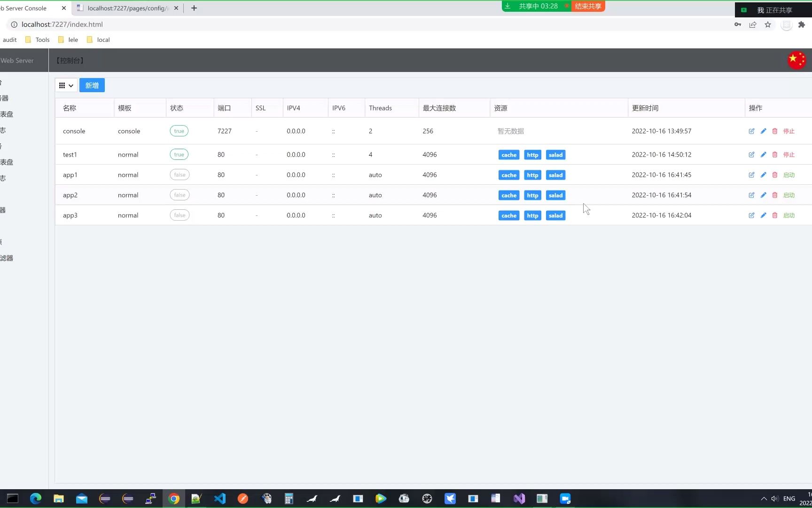Switch to the localhost:7227/pages/config browser tab

coord(128,8)
